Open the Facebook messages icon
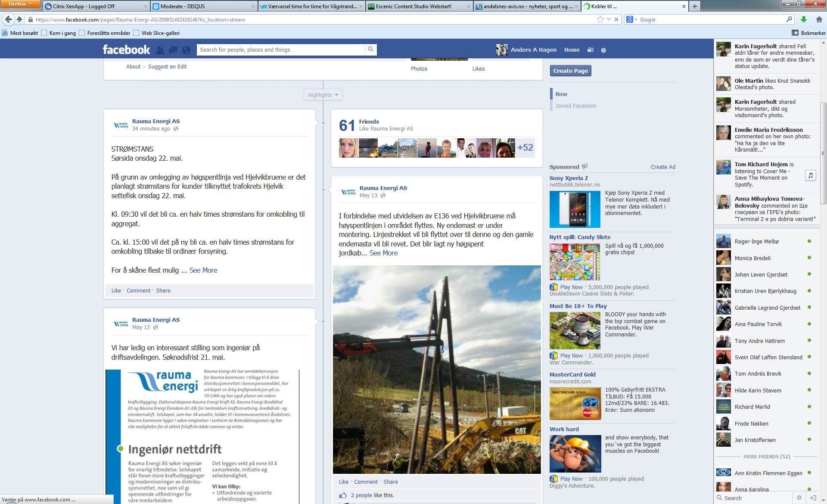827x504 pixels. coord(173,50)
